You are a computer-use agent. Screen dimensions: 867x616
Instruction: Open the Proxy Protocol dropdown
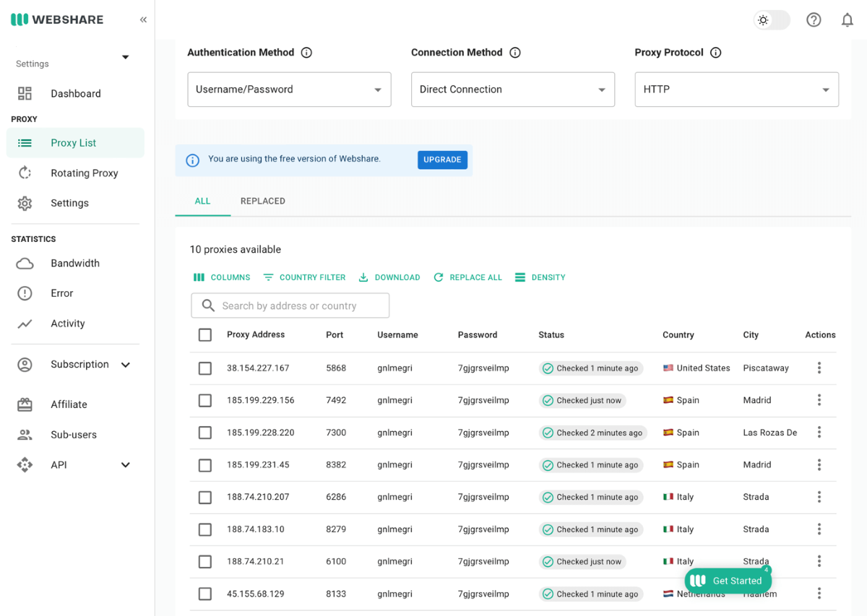[736, 89]
